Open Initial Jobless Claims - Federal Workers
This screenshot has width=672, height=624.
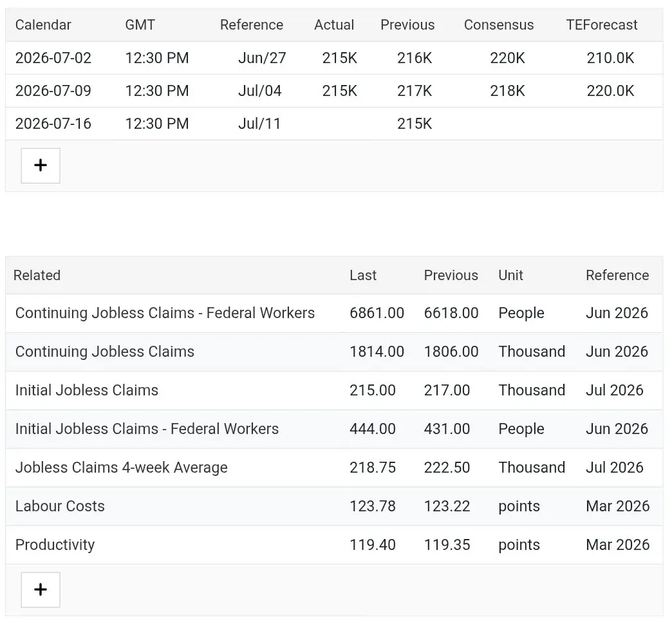click(147, 429)
